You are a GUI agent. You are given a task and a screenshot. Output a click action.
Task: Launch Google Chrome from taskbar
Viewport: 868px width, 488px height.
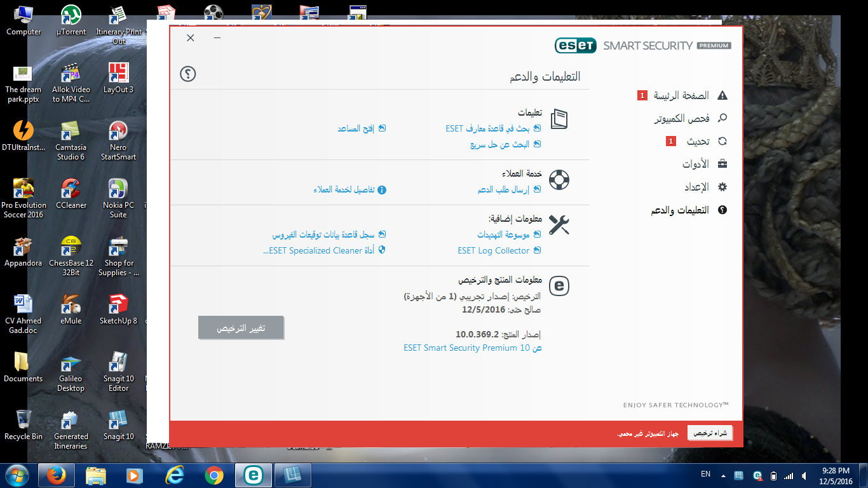(214, 475)
